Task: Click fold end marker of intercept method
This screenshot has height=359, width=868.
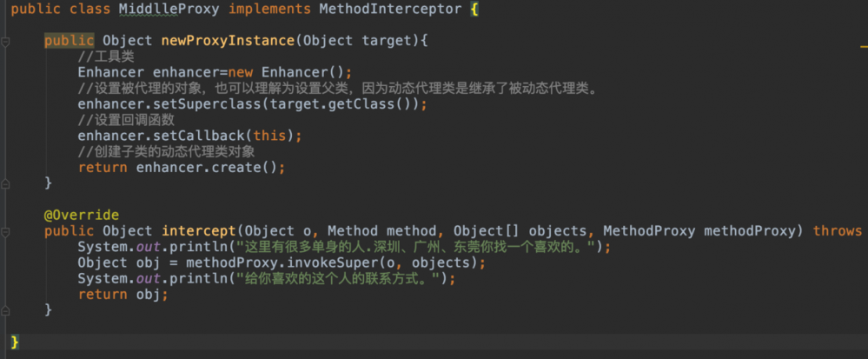Action: [x=5, y=310]
